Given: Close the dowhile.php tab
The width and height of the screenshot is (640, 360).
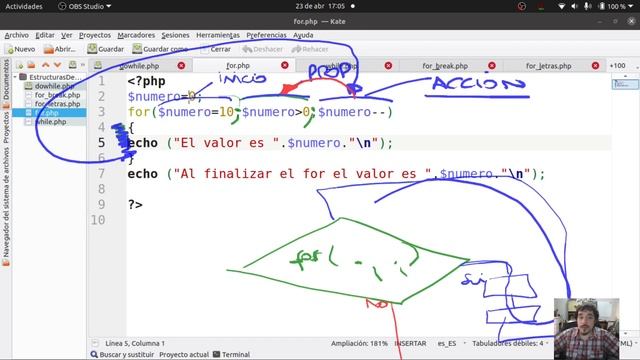Looking at the screenshot, I should tap(181, 66).
